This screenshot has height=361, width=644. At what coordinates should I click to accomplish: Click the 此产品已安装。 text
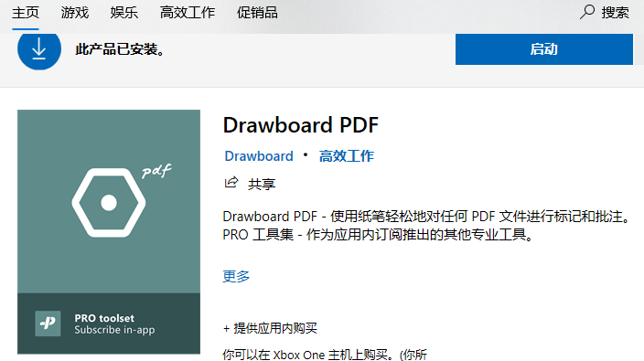pos(120,49)
